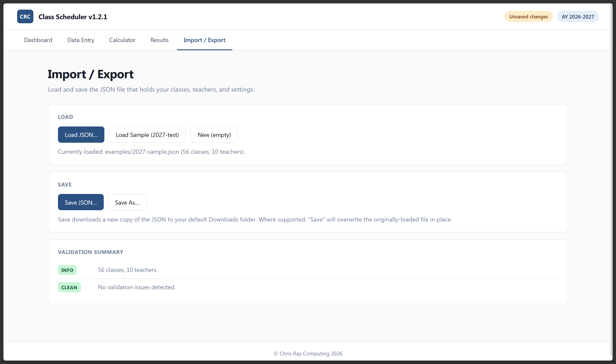Click the Load JSON... button
This screenshot has width=616, height=364.
pos(81,135)
